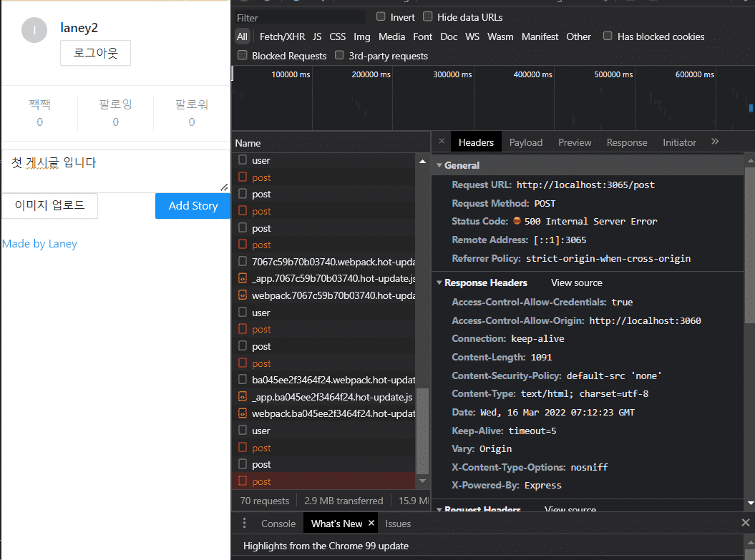The image size is (755, 560).
Task: Open the Console drawer tab
Action: click(278, 524)
